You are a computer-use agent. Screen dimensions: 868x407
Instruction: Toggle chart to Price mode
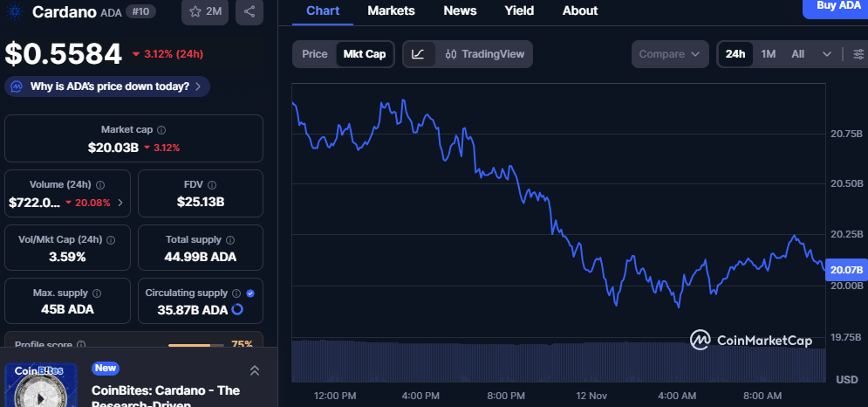pyautogui.click(x=314, y=54)
